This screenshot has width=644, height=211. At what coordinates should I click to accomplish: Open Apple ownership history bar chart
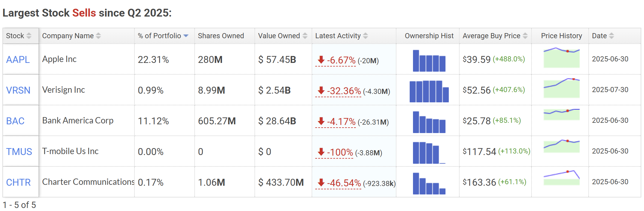[x=429, y=61]
